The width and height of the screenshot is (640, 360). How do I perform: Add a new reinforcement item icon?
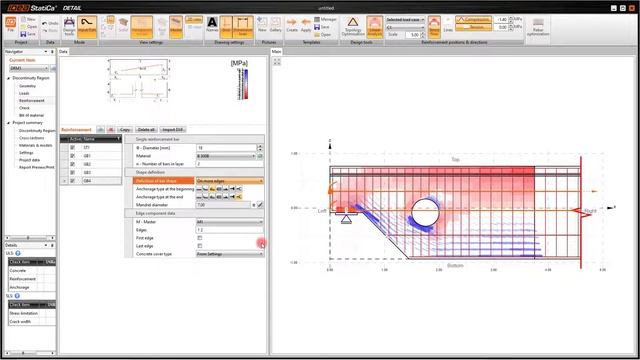(100, 129)
